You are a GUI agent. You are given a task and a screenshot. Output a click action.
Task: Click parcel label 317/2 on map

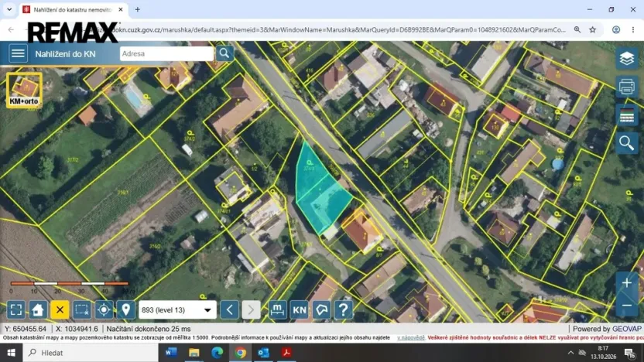[72, 159]
